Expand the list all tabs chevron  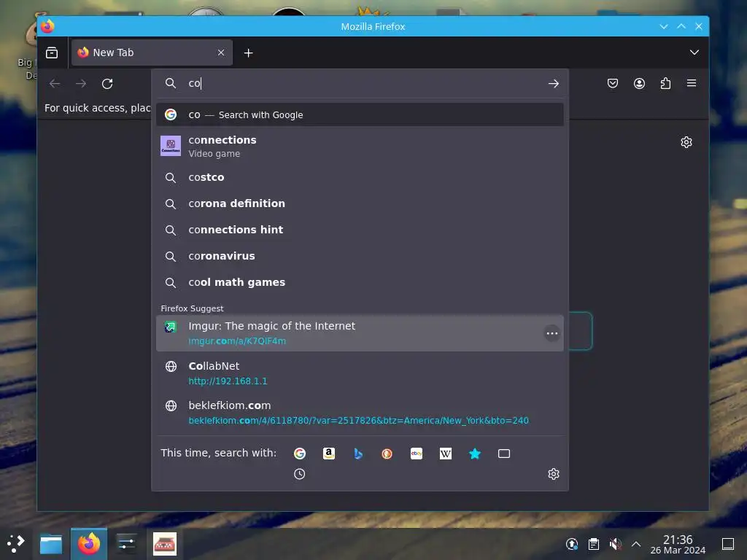point(694,52)
